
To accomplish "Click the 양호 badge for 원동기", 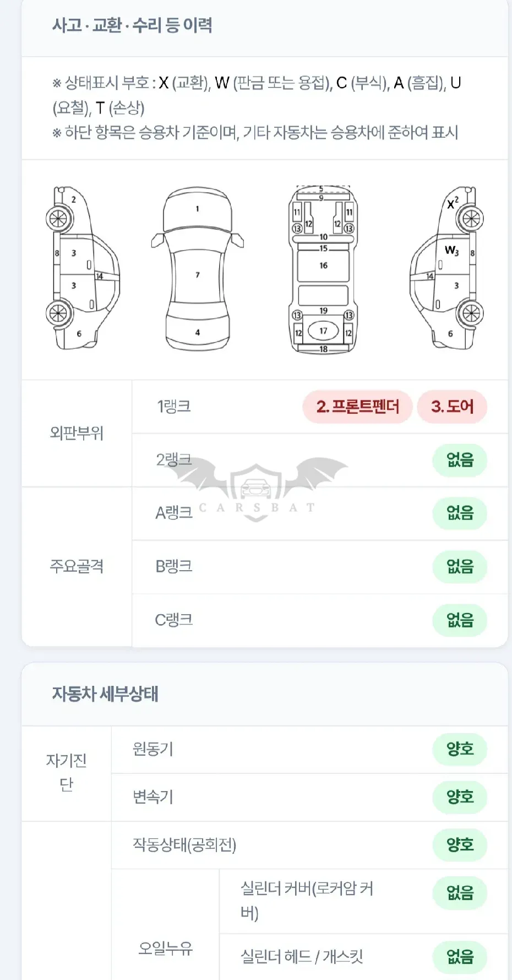I will [460, 749].
